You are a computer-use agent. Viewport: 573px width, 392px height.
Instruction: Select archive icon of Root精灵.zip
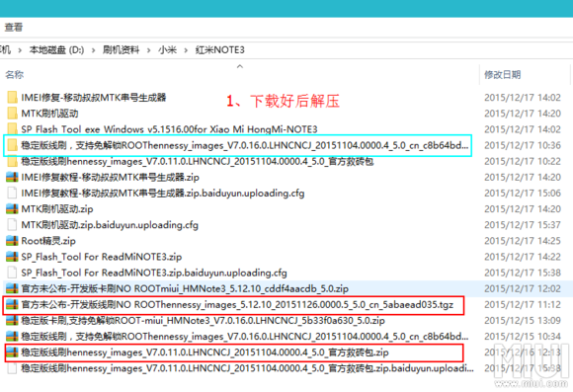pos(12,241)
